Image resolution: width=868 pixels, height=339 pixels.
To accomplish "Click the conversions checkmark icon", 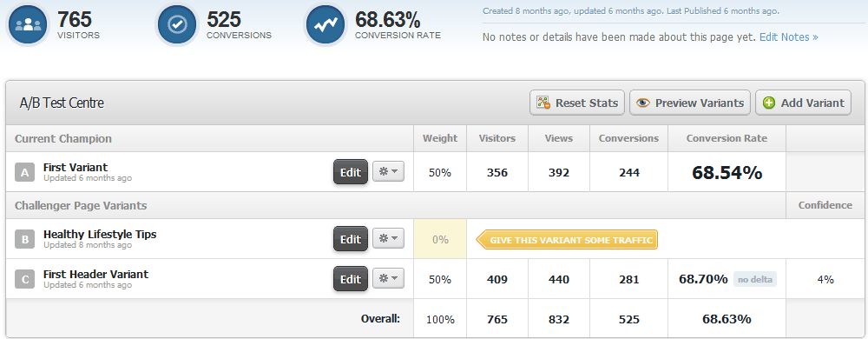I will [x=178, y=25].
